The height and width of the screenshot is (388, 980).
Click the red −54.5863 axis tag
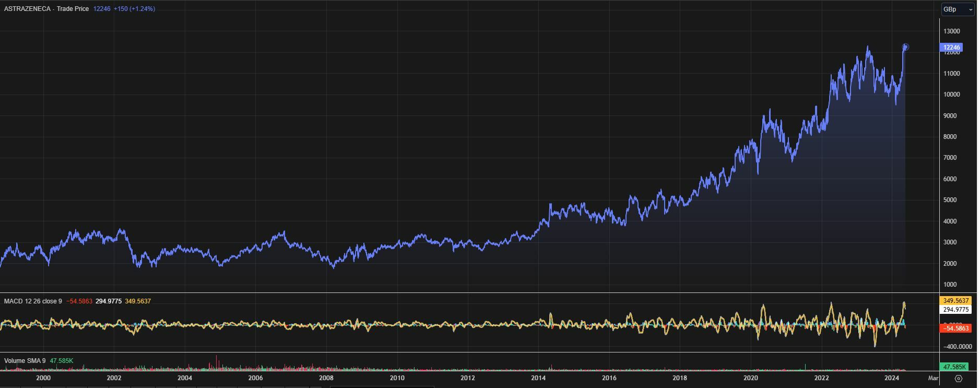click(955, 328)
